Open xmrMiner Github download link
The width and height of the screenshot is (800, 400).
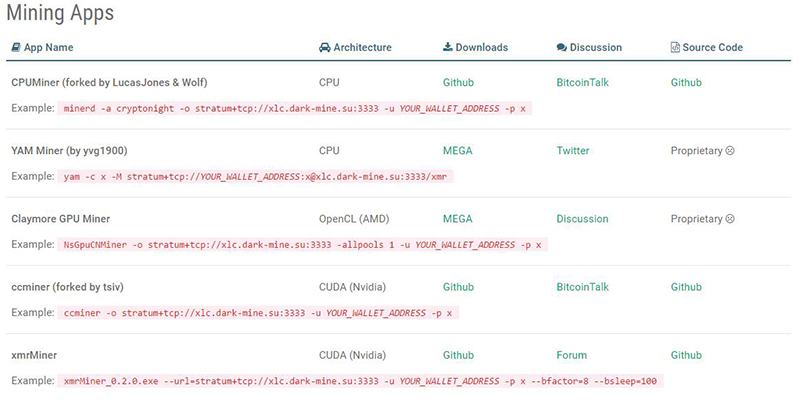tap(458, 355)
